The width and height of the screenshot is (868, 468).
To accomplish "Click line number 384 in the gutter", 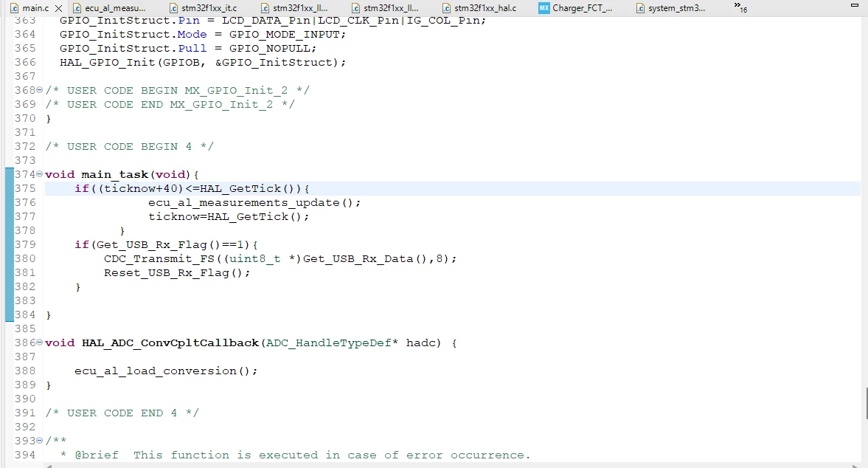I will point(25,315).
